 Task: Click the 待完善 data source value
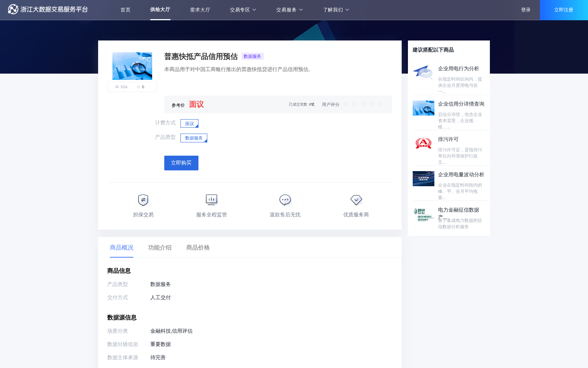click(158, 357)
